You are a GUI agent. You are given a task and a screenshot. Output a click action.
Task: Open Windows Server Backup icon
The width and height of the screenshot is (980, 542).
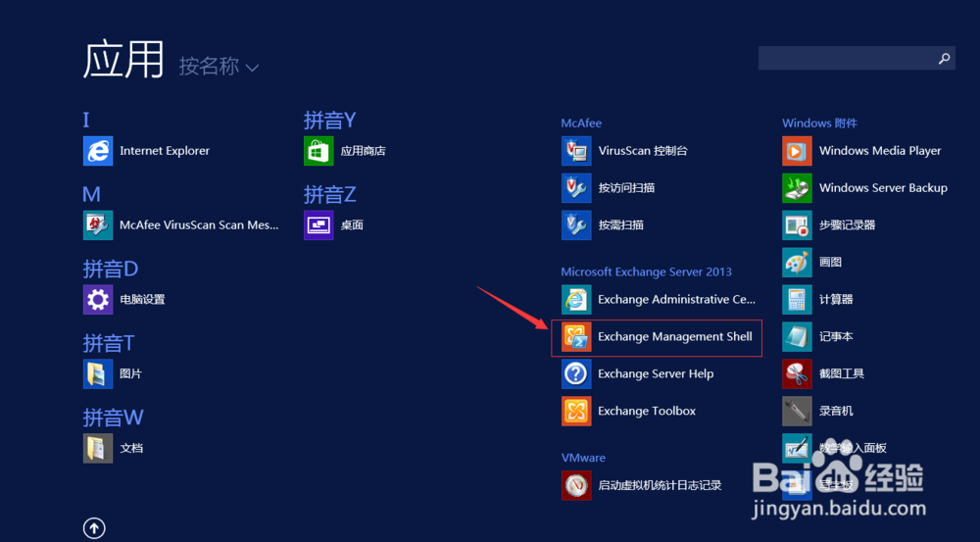coord(797,187)
